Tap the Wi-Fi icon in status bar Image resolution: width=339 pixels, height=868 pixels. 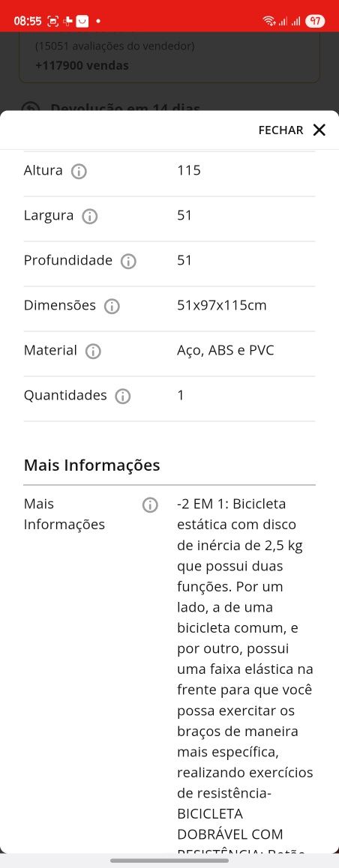tap(268, 21)
